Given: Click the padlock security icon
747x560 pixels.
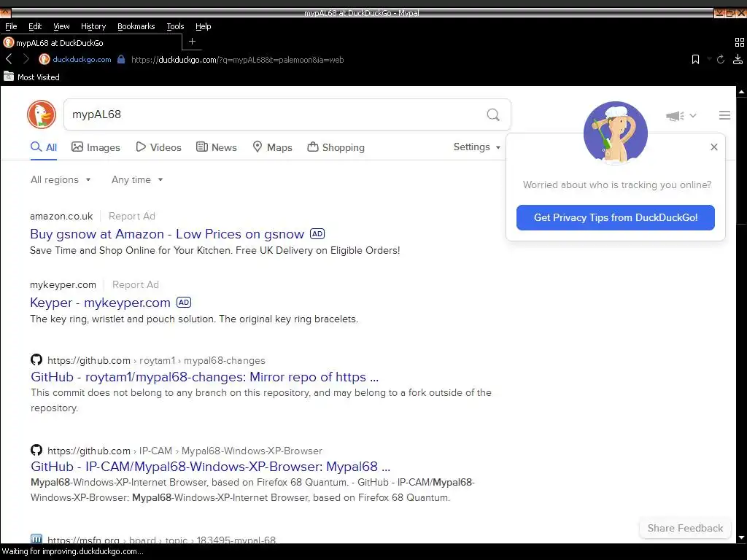Looking at the screenshot, I should pos(121,60).
